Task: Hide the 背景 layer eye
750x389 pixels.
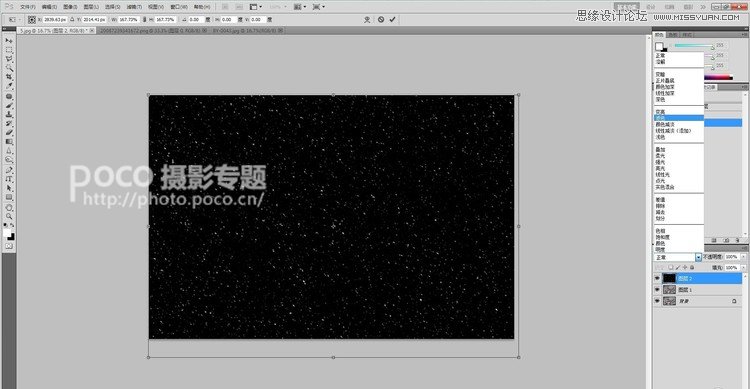Action: click(657, 301)
